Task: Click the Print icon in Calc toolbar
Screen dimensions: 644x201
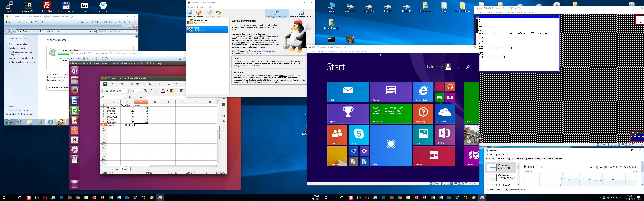Action: (137, 84)
